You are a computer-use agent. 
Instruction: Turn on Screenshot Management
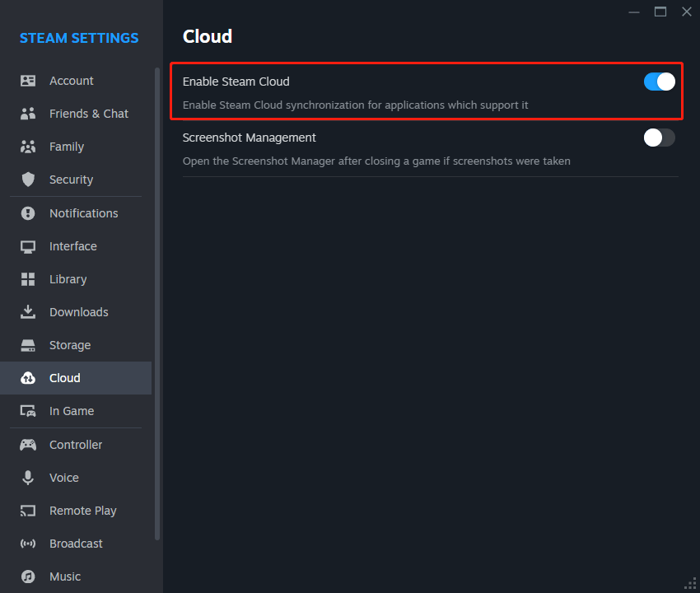659,138
